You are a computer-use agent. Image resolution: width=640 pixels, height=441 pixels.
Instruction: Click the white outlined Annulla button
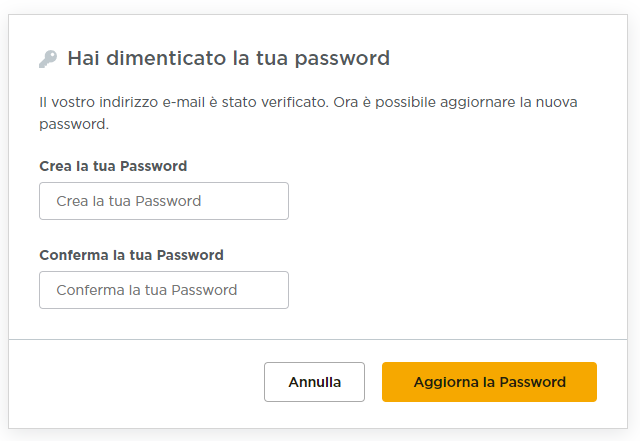click(x=314, y=382)
